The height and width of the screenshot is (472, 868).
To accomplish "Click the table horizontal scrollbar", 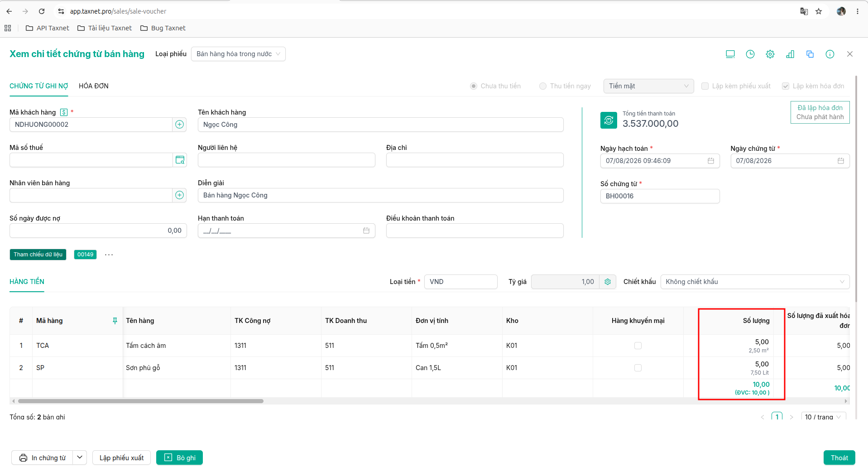I will click(141, 401).
